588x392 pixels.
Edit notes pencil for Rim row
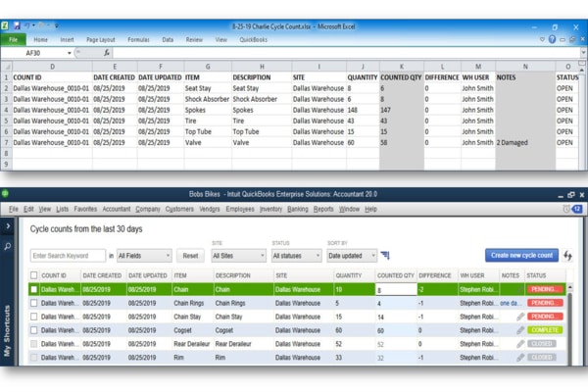[520, 357]
